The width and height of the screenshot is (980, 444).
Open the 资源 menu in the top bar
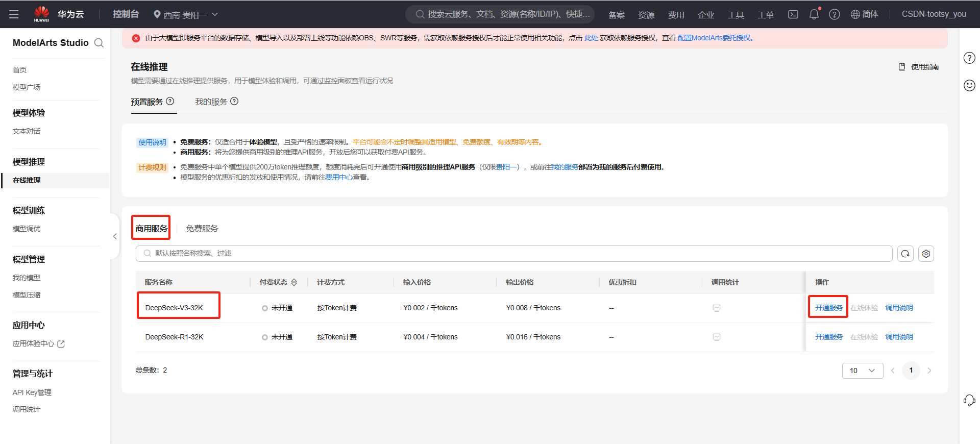click(646, 15)
